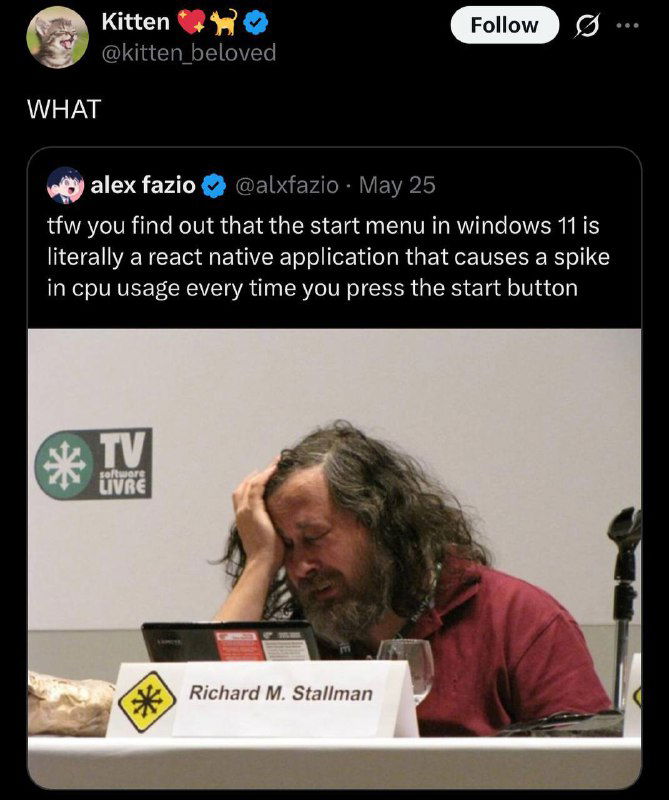This screenshot has height=800, width=669.
Task: Click the Kitten display name
Action: (x=135, y=22)
